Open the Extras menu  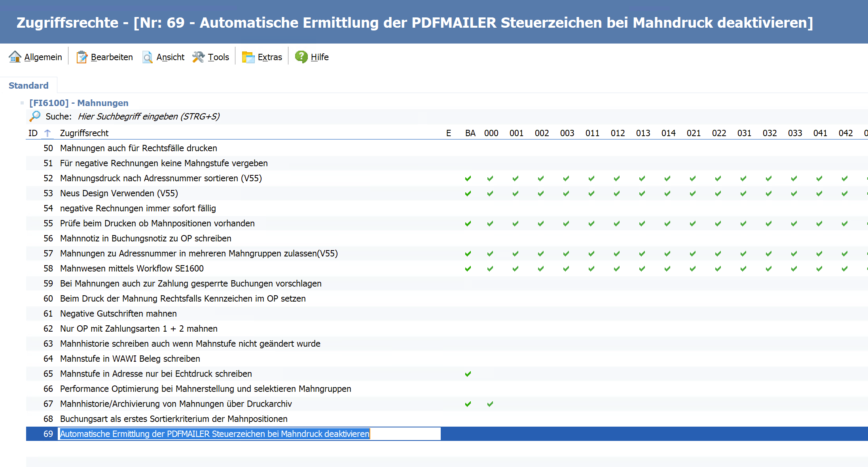point(269,57)
